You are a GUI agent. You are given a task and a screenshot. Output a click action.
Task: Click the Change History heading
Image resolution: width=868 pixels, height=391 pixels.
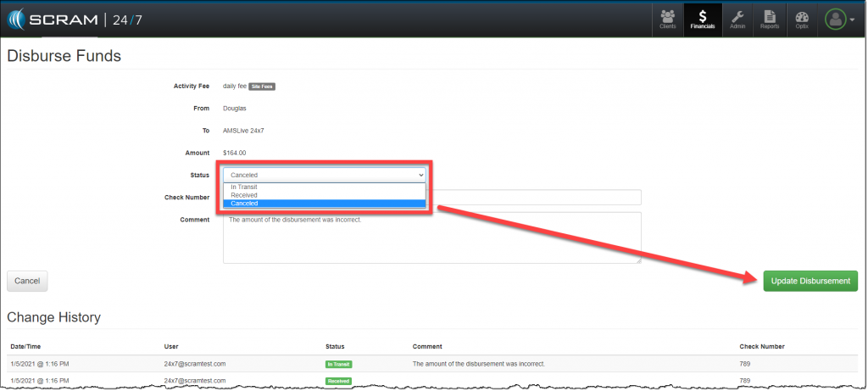point(53,317)
